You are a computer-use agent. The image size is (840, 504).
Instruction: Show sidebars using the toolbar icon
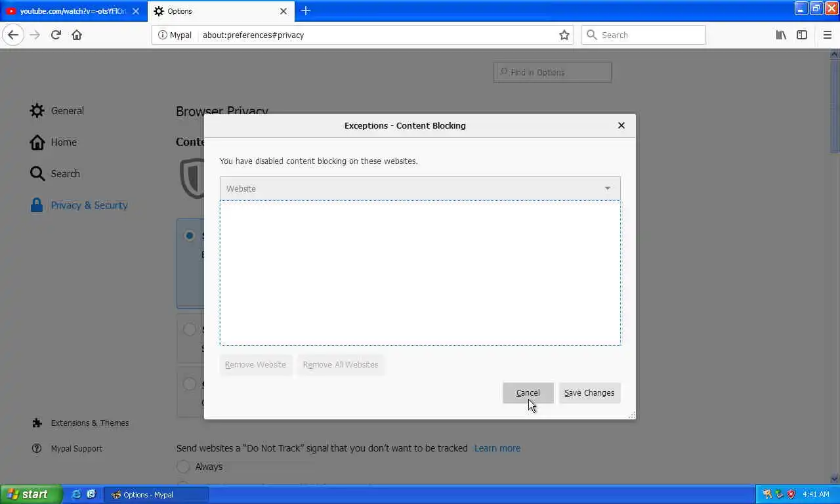[802, 35]
